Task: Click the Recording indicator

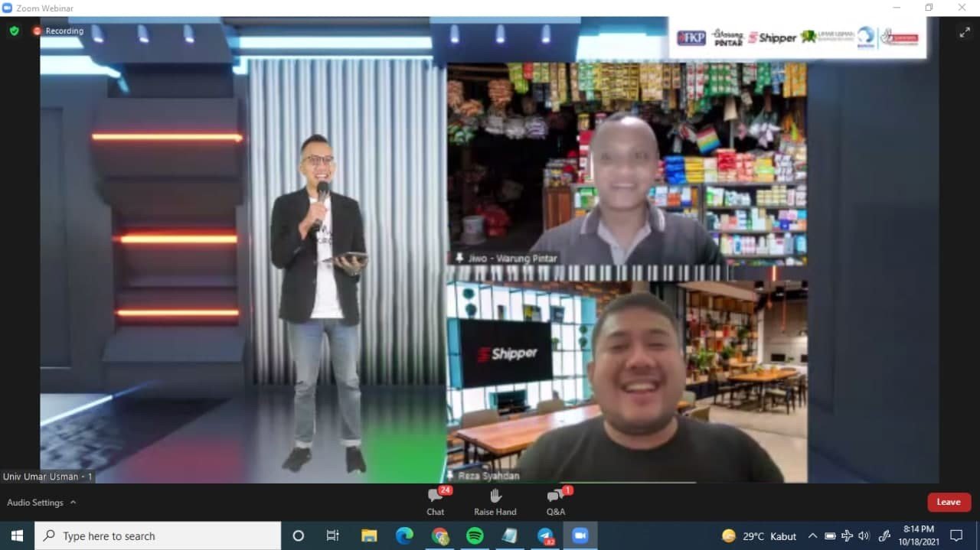Action: click(58, 31)
